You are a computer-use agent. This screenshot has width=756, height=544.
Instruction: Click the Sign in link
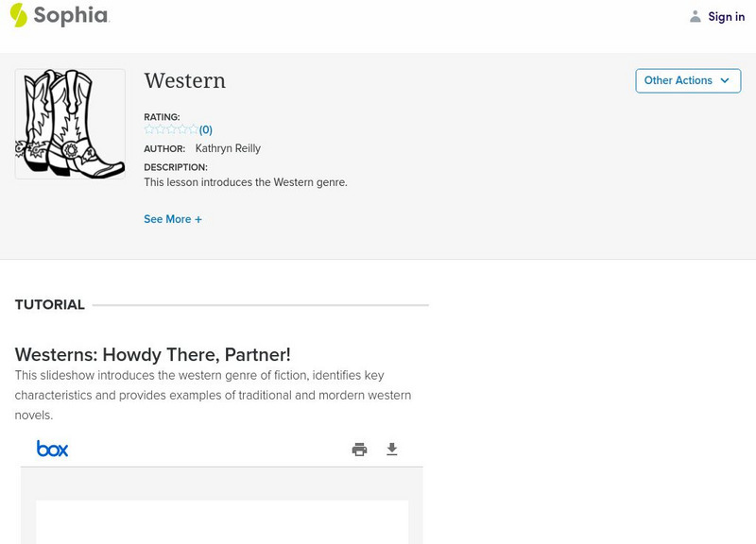point(726,16)
